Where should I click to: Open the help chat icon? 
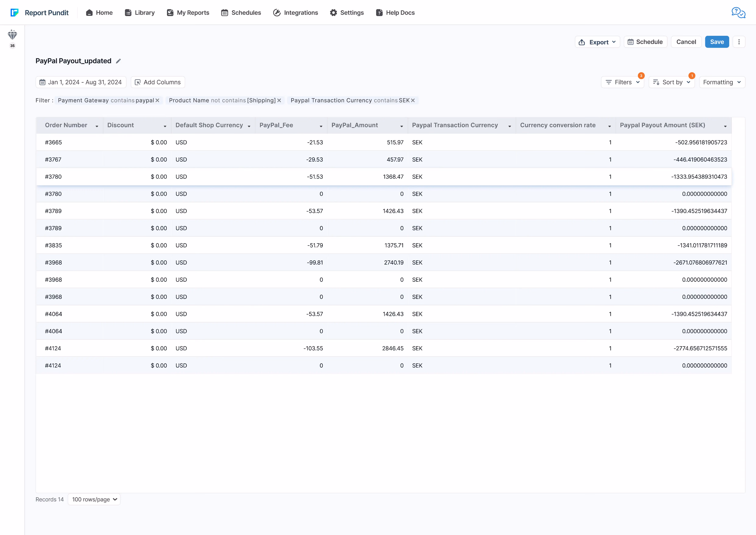click(x=738, y=13)
